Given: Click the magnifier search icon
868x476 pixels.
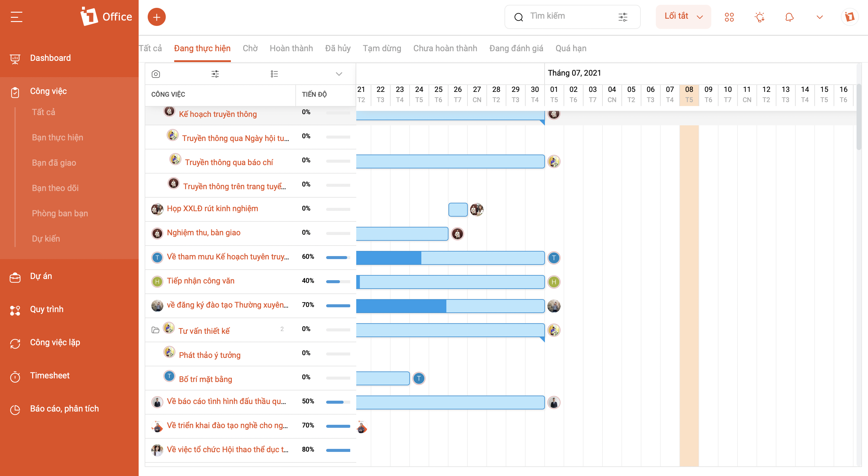Looking at the screenshot, I should [x=519, y=17].
